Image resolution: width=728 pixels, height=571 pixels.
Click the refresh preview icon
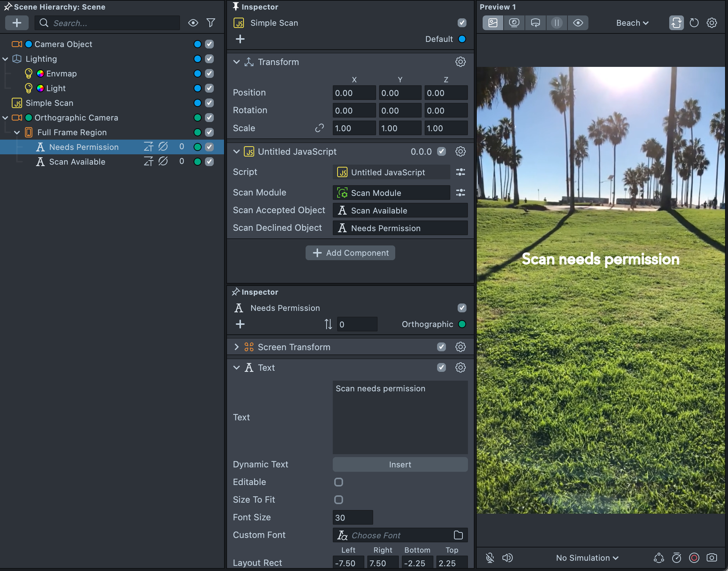click(694, 23)
